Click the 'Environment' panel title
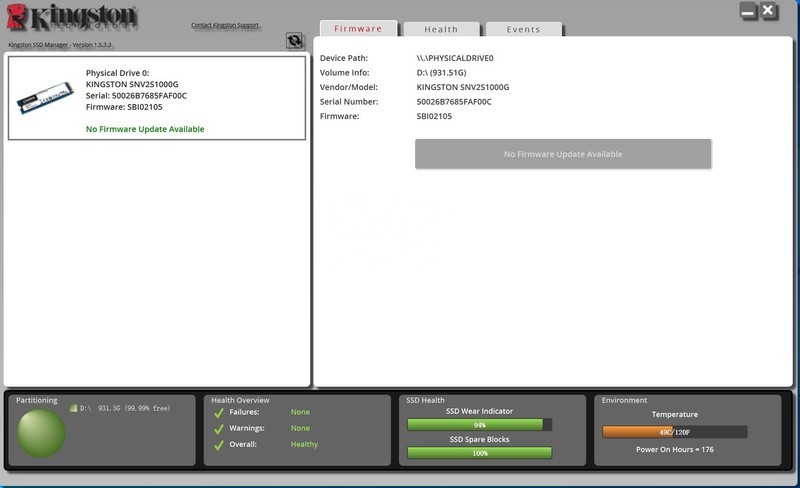800x488 pixels. [624, 400]
